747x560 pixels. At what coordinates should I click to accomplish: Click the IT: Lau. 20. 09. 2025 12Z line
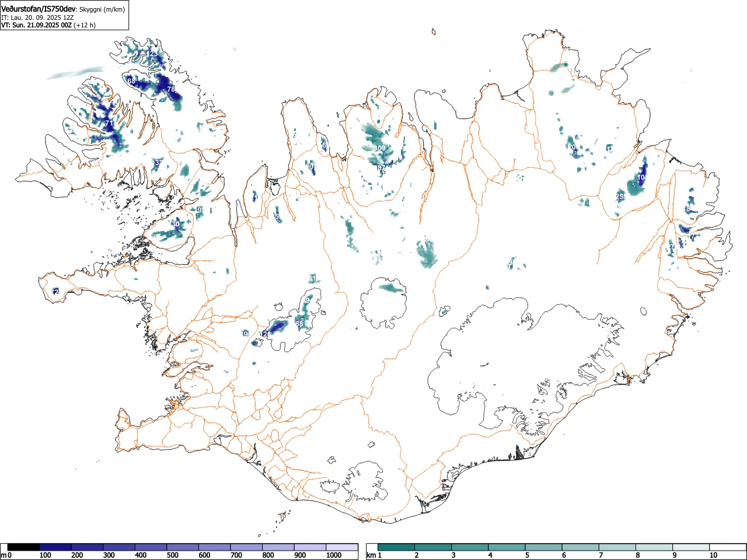[37, 17]
